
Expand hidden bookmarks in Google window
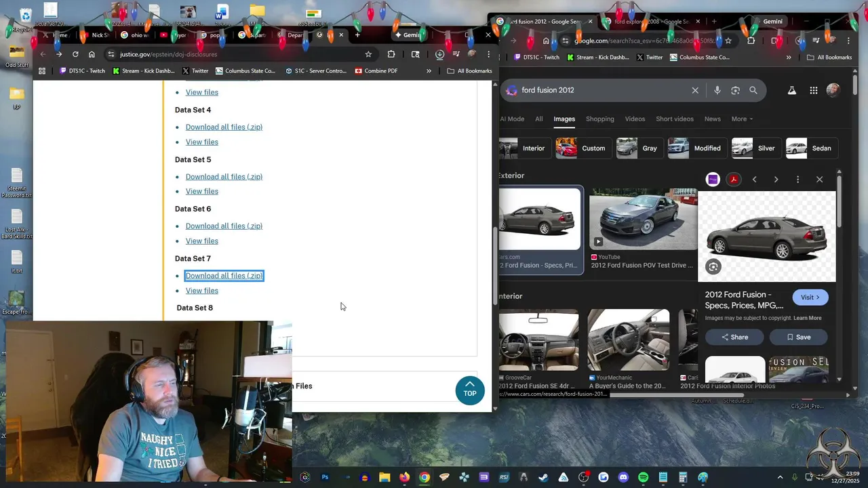pos(789,58)
